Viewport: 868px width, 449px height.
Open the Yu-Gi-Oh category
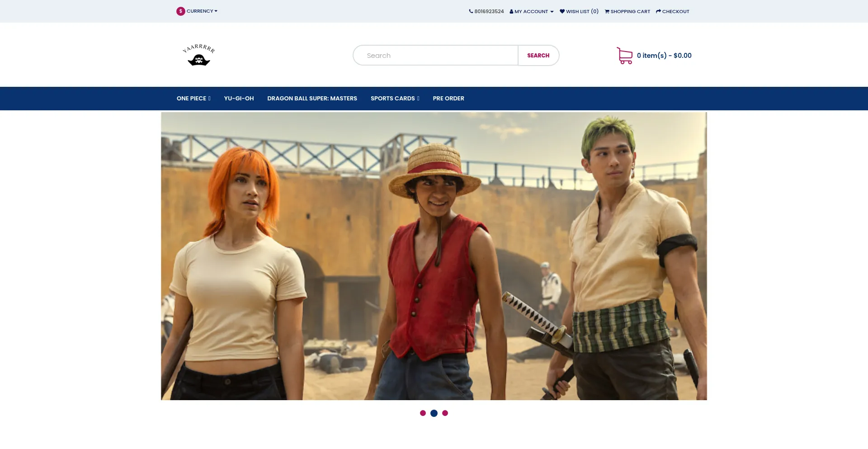point(239,99)
